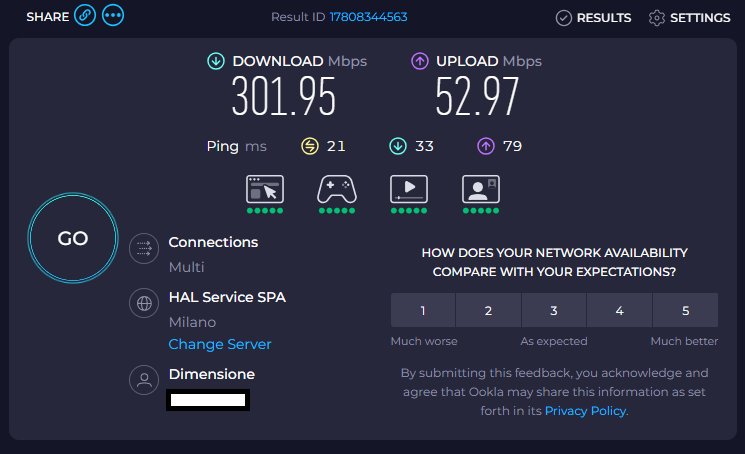Open result ID 17808344563 link
Image resolution: width=745 pixels, height=454 pixels.
369,17
